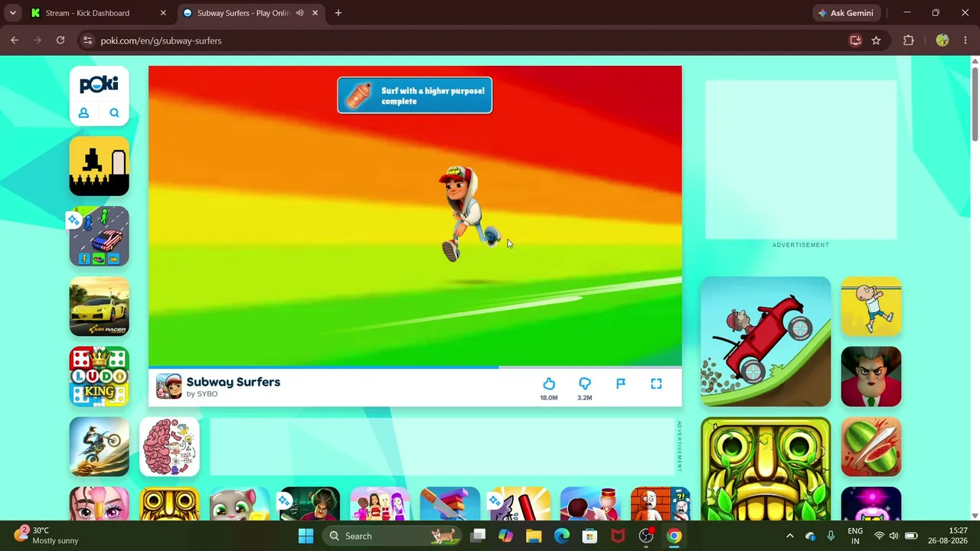Switch the ENG IN input language
980x551 pixels.
coord(855,536)
